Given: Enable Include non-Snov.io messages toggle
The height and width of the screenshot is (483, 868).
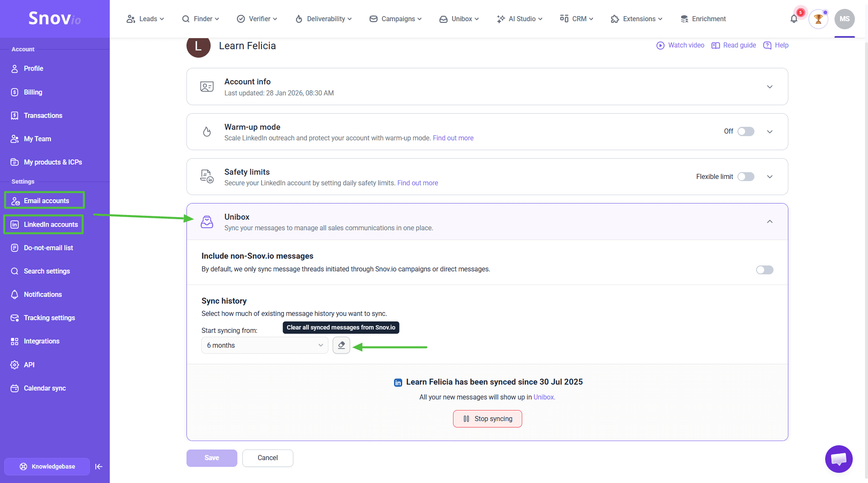Looking at the screenshot, I should pos(764,270).
